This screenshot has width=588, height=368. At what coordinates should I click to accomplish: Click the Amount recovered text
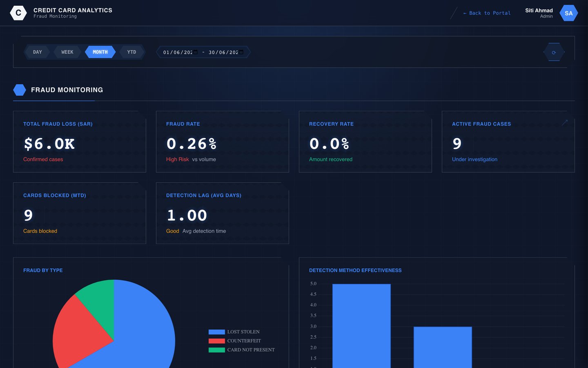pyautogui.click(x=331, y=159)
